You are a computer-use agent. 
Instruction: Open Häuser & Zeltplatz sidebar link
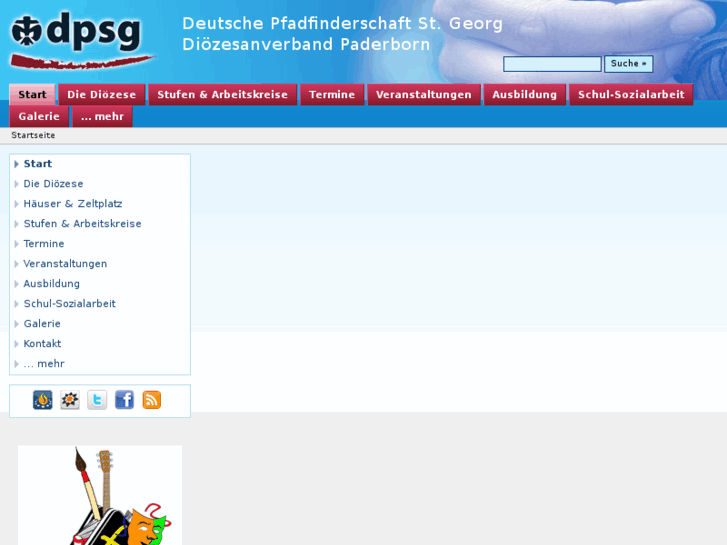click(73, 204)
